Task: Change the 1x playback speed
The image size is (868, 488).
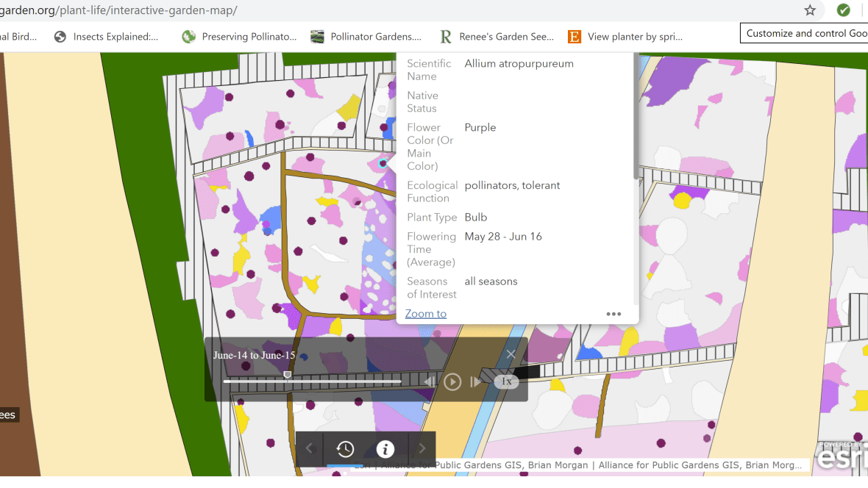Action: coord(506,381)
